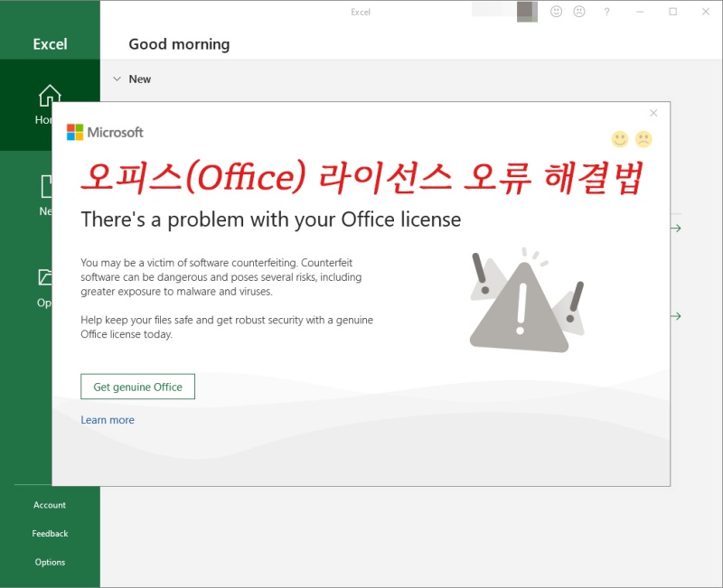Screen dimensions: 723x588
Task: Send a smile via title bar smiley
Action: [556, 12]
